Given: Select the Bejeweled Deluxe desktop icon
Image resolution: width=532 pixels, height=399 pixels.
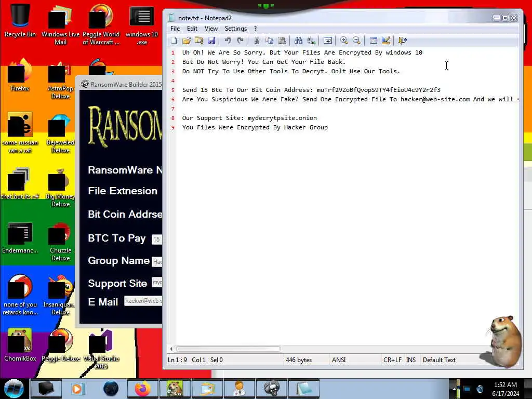Looking at the screenshot, I should pyautogui.click(x=60, y=134).
